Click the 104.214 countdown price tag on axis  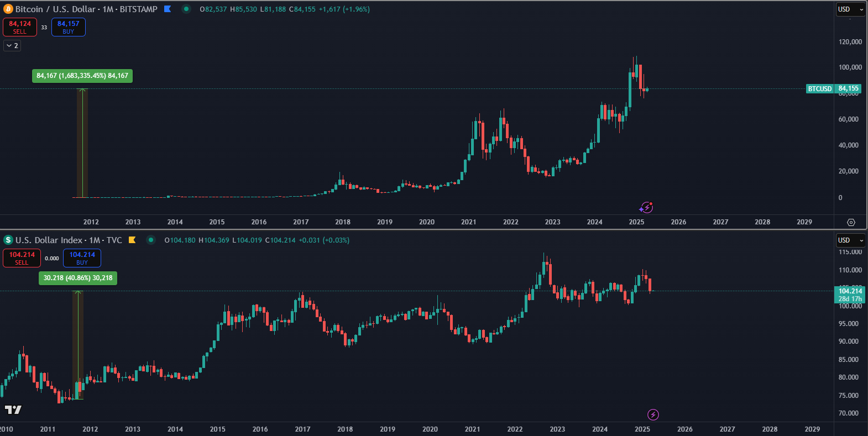pos(850,295)
